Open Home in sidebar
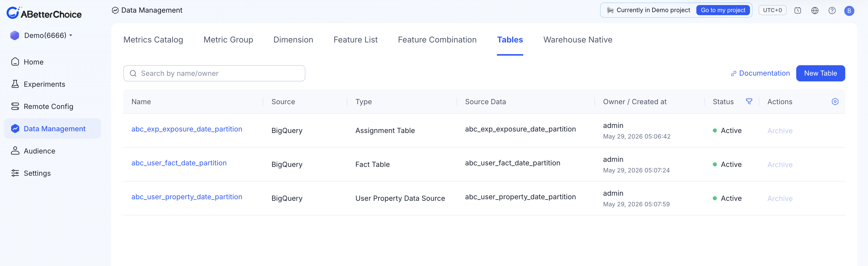Viewport: 868px width, 266px height. point(53,62)
